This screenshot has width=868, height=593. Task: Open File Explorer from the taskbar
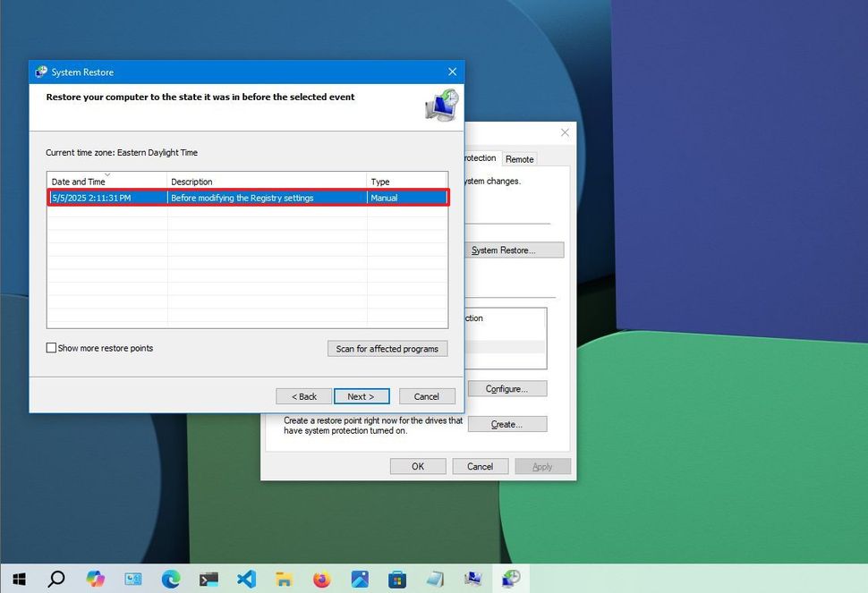(284, 580)
